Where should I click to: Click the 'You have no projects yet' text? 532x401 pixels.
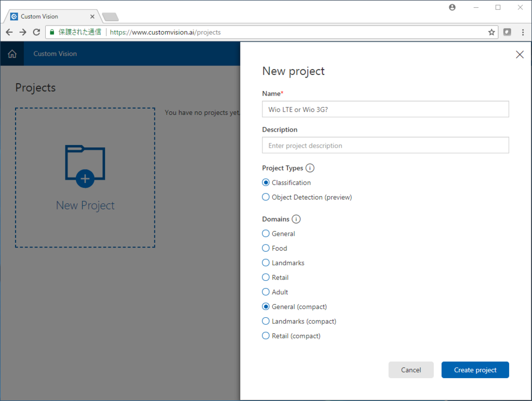(202, 113)
